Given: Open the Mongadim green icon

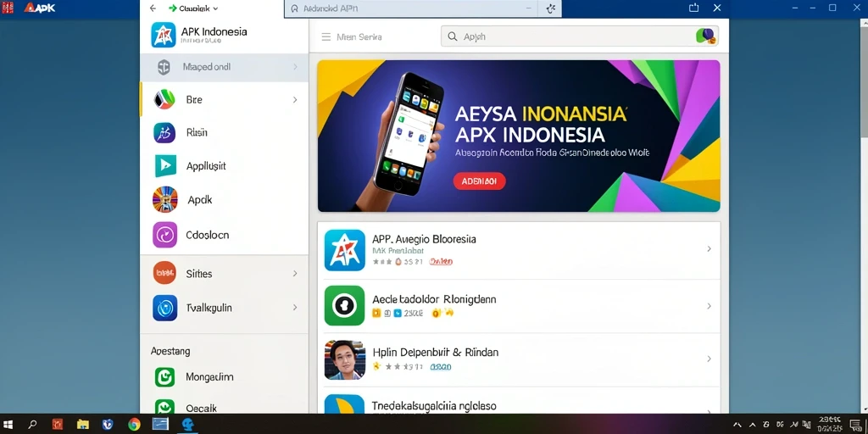Looking at the screenshot, I should 165,377.
